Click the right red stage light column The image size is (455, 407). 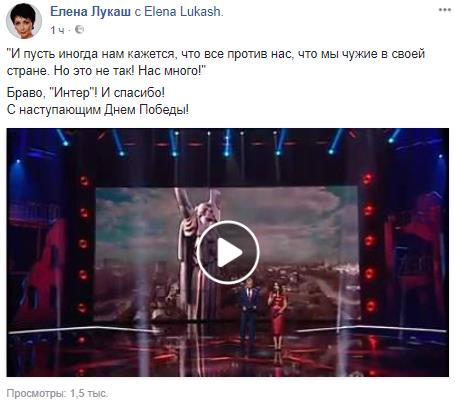[369, 242]
